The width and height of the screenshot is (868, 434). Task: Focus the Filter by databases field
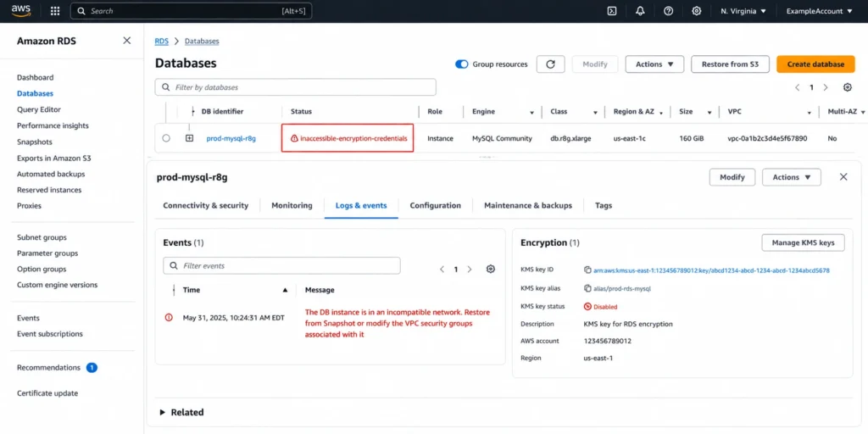click(x=296, y=87)
